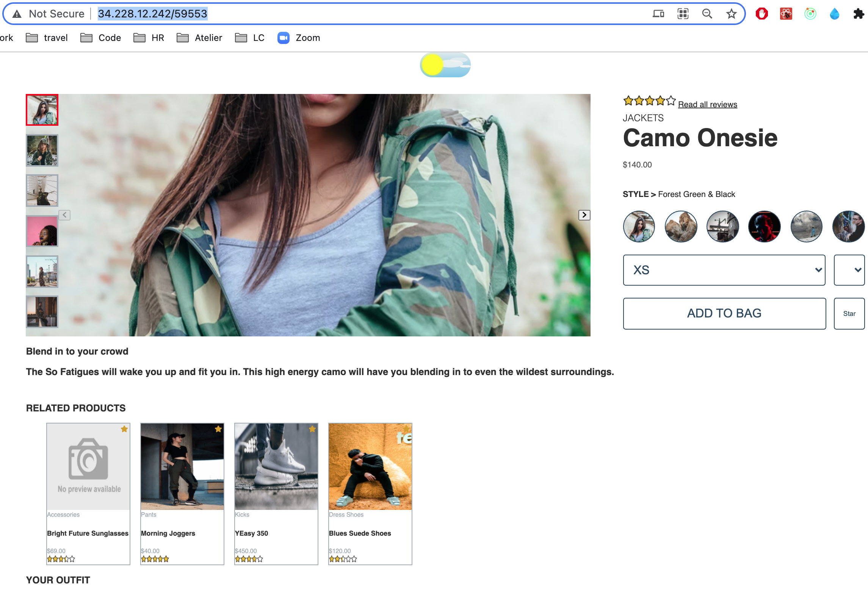Click the star icon on the Morning Joggers card
The height and width of the screenshot is (594, 868).
(x=218, y=429)
